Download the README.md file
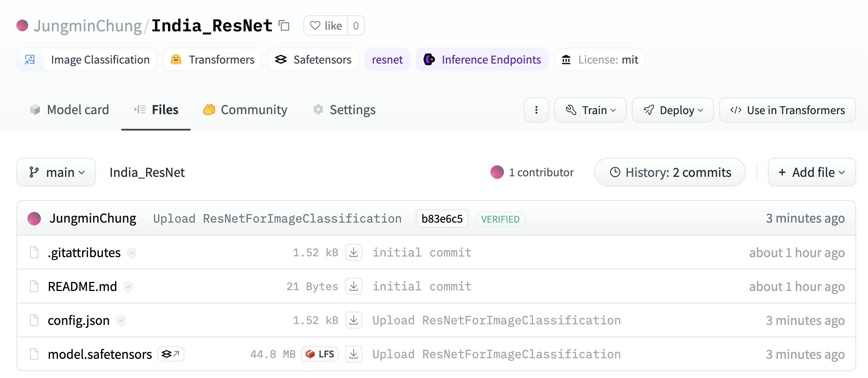The image size is (868, 378). 354,286
